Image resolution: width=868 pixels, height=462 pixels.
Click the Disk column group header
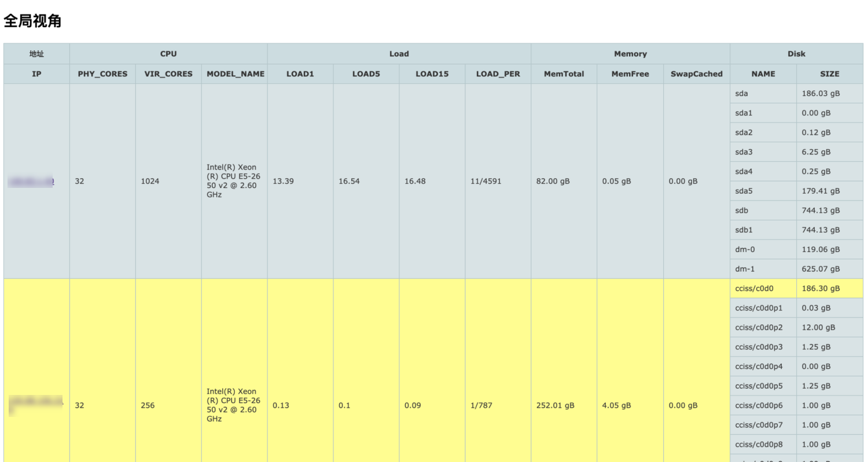(x=796, y=54)
